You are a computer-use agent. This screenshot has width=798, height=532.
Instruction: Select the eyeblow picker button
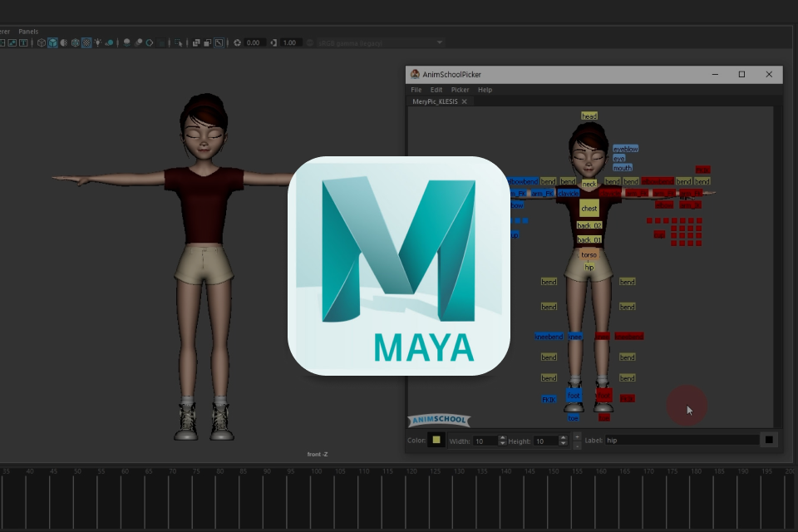pyautogui.click(x=625, y=149)
